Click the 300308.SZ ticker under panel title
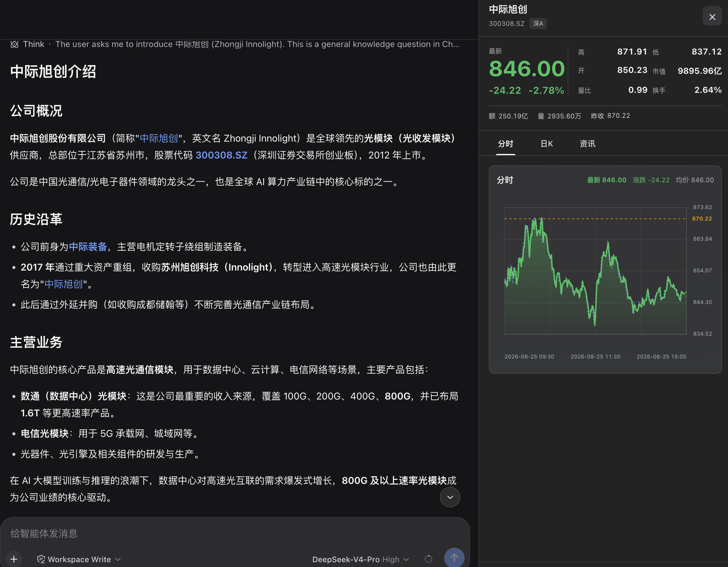Image resolution: width=728 pixels, height=567 pixels. 506,24
